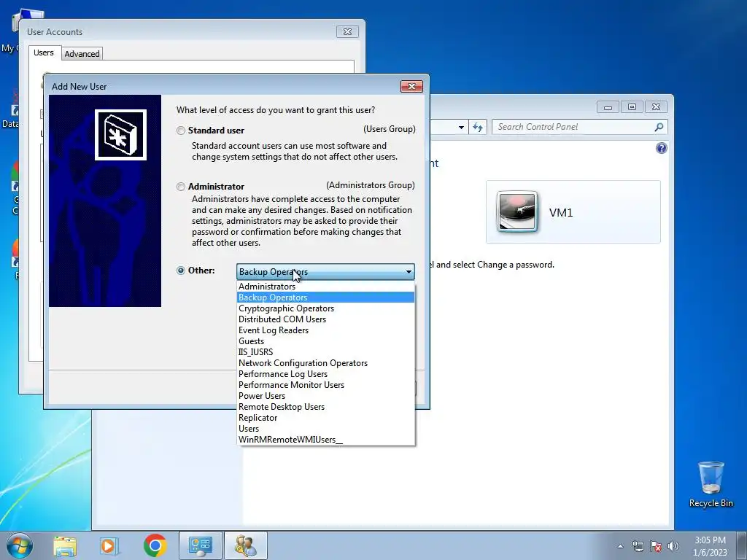
Task: Expand the Control Panel address history dropdown
Action: (461, 127)
